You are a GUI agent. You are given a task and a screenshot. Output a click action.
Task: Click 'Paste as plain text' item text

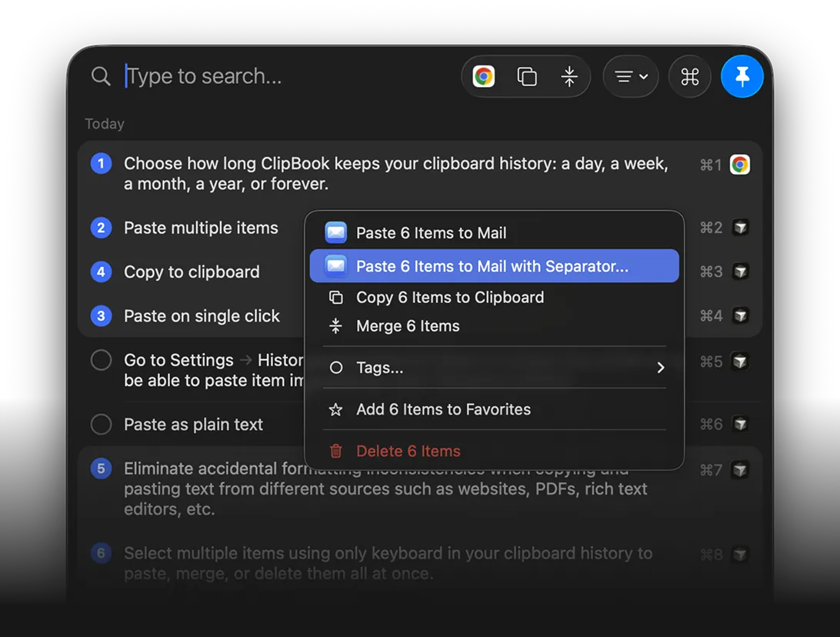pos(193,425)
